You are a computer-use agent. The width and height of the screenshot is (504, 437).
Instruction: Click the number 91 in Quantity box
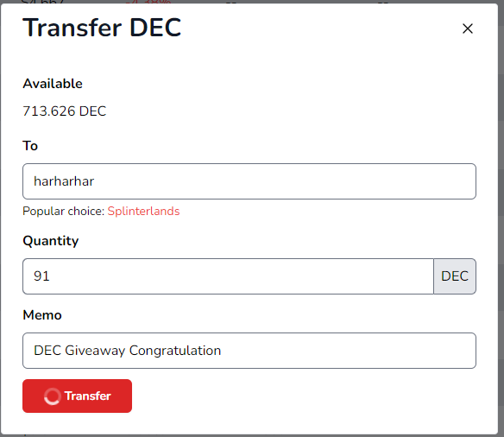[x=41, y=276]
